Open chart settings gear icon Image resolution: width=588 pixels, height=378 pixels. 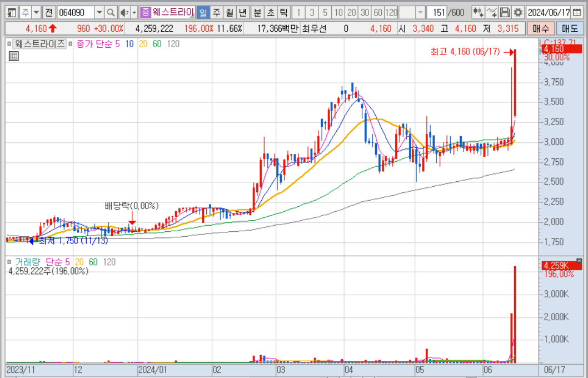pos(518,12)
